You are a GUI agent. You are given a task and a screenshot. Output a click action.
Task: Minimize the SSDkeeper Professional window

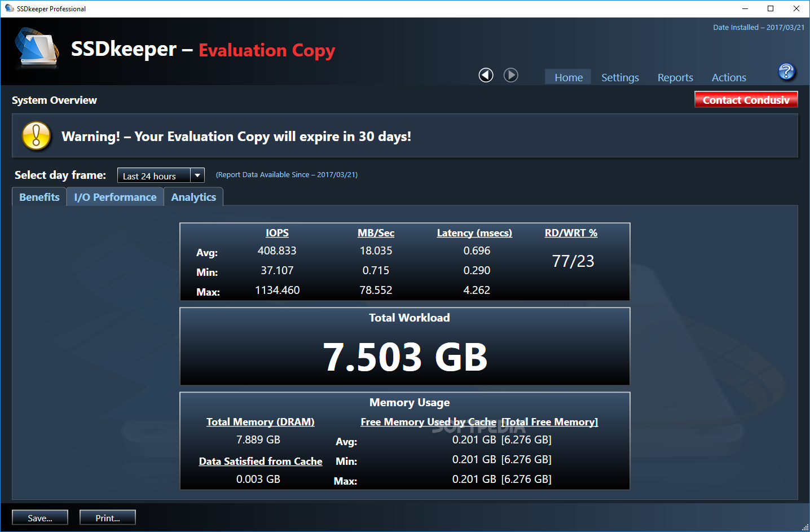point(745,8)
